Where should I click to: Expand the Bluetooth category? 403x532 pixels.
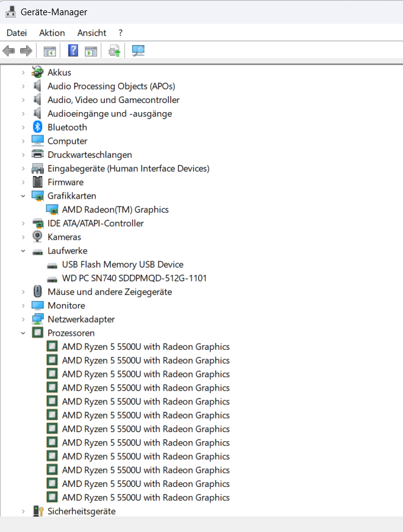23,127
